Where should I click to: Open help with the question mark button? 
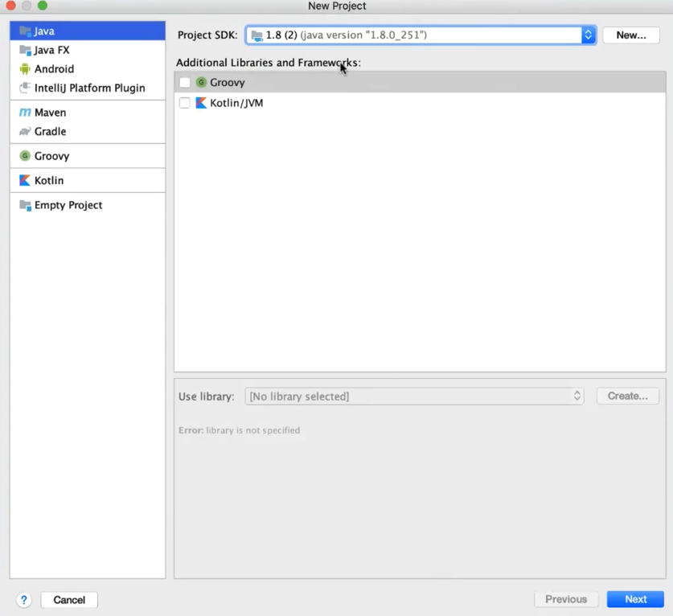24,600
